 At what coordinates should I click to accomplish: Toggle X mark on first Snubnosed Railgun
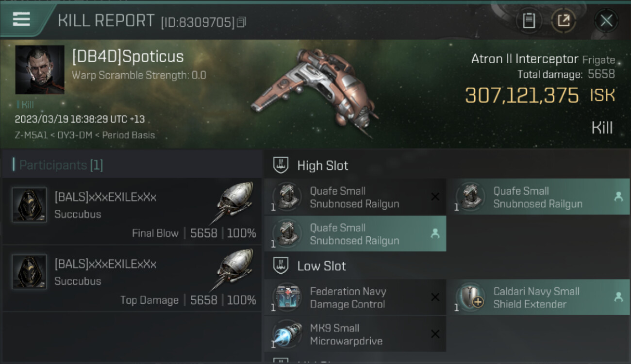tap(435, 197)
